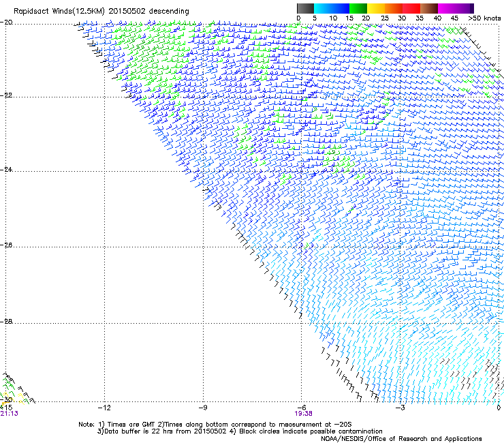
Task: Click the latitude label '-20'
Action: pos(6,22)
